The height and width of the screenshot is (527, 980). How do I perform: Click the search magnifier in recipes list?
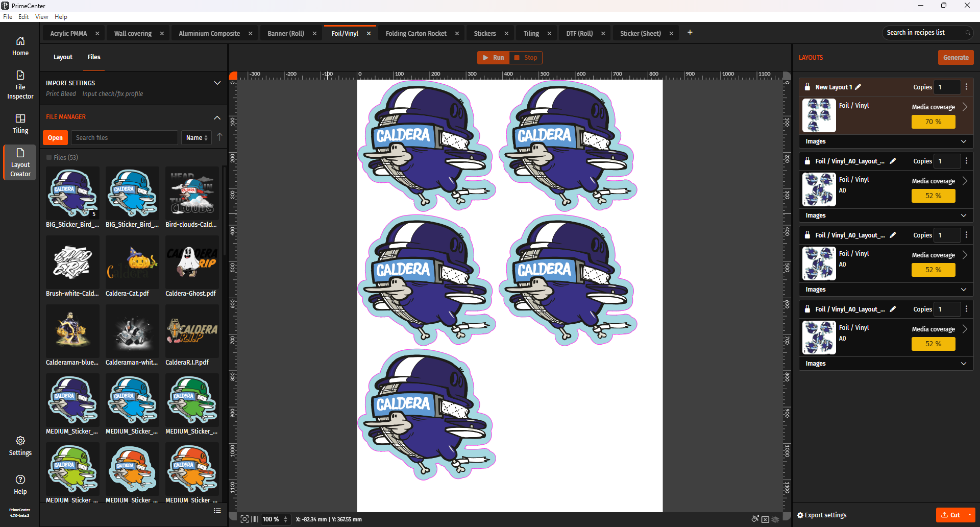(968, 33)
